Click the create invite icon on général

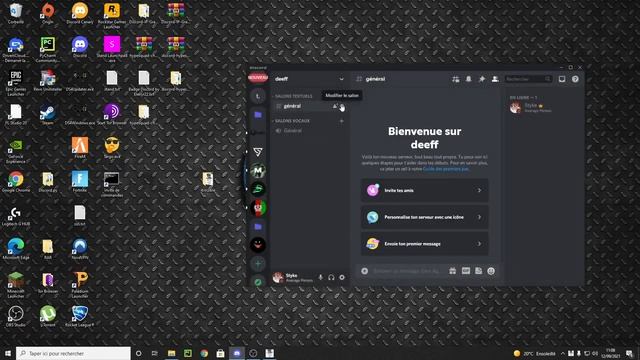(335, 106)
